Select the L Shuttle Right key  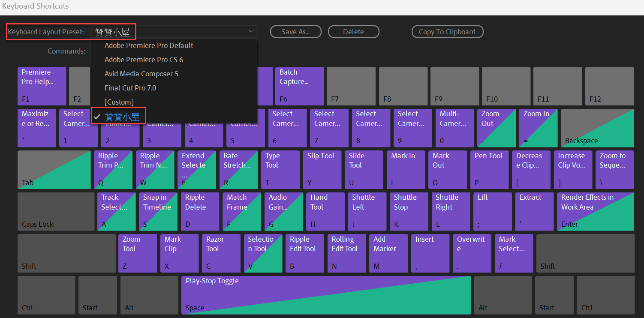point(451,211)
